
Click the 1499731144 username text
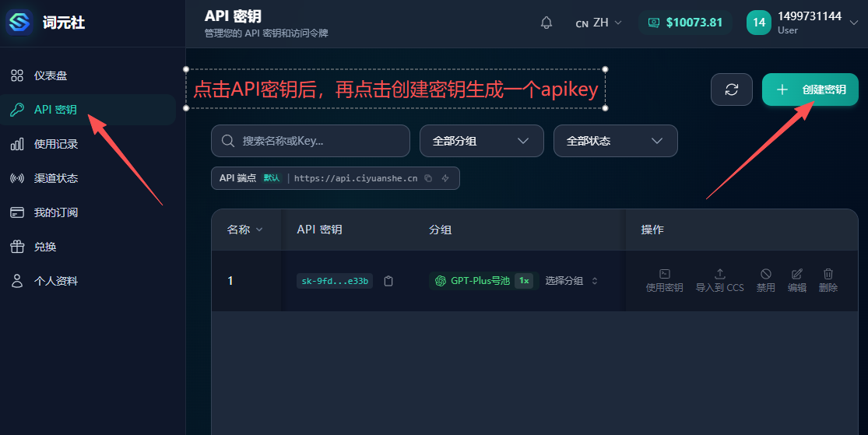tap(810, 16)
